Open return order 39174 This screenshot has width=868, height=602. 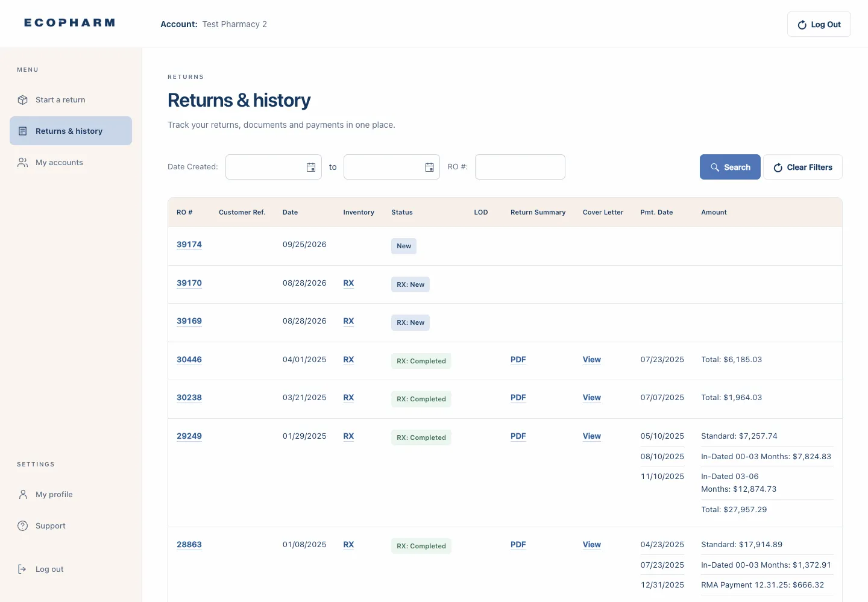point(189,245)
